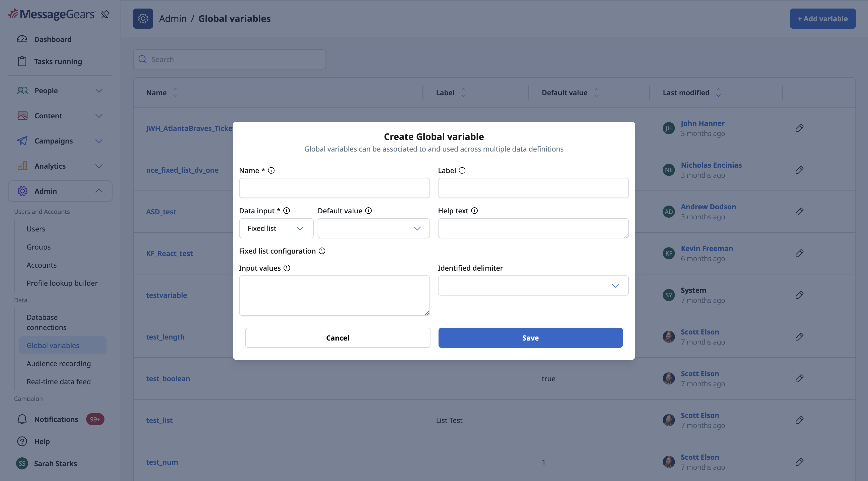This screenshot has height=481, width=868.
Task: Click the Search field
Action: [x=230, y=59]
